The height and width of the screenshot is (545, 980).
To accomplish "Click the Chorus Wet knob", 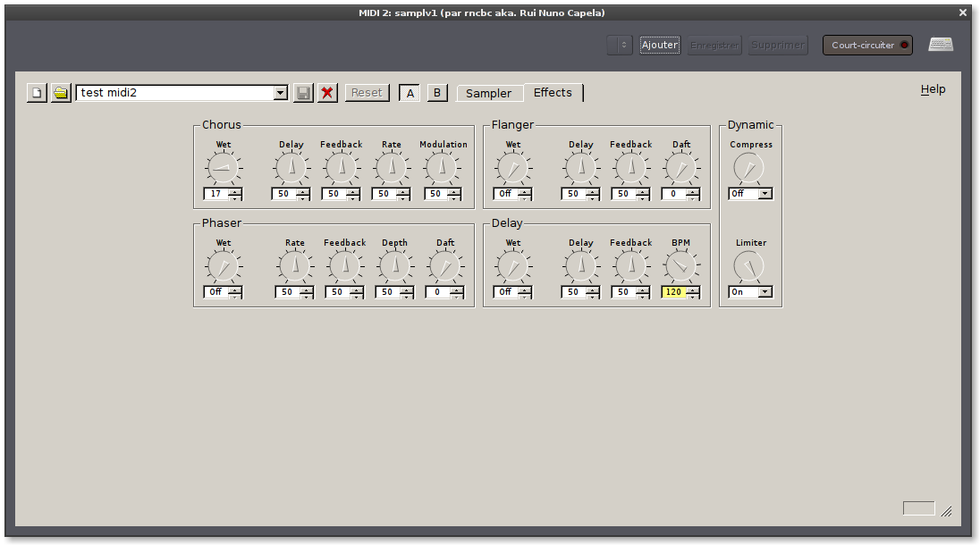I will 224,168.
